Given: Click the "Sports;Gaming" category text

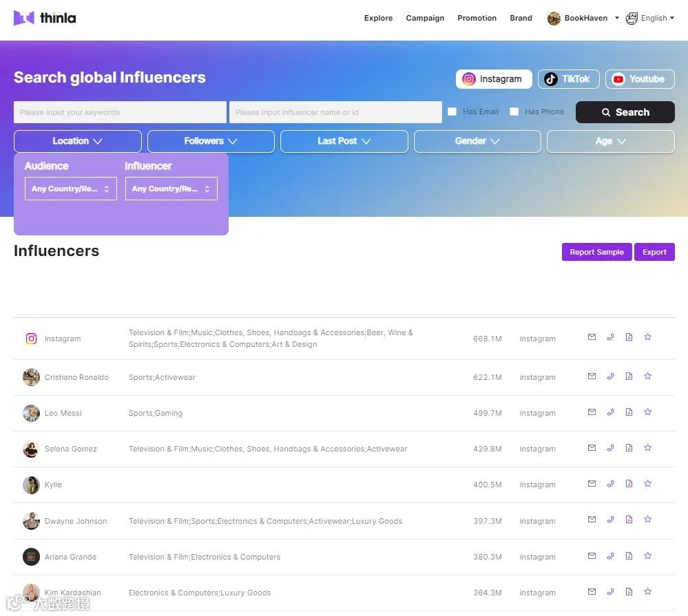Looking at the screenshot, I should pos(156,413).
